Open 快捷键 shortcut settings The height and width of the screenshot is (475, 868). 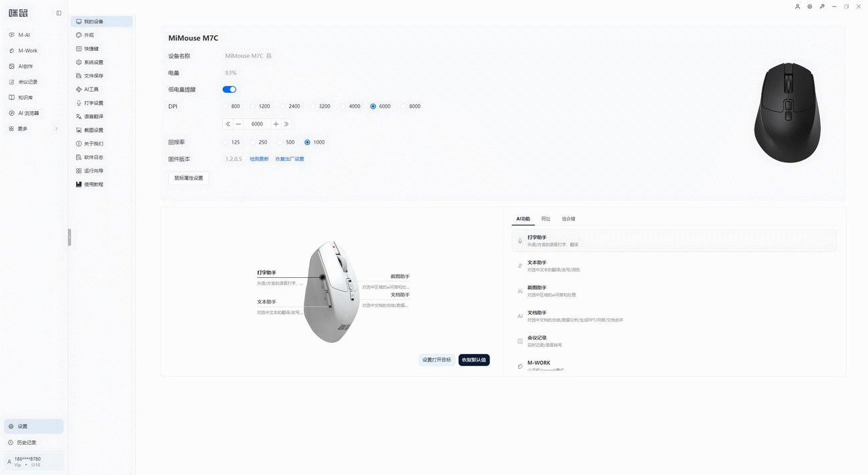[x=101, y=49]
